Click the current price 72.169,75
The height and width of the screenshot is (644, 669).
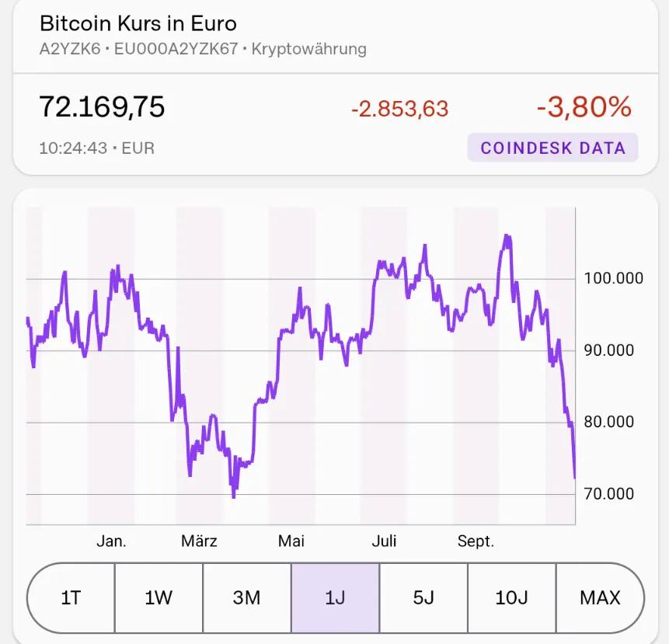pos(102,107)
